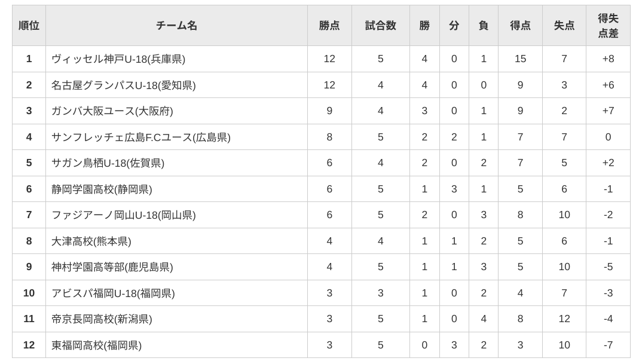
Task: Select team 神村学園高等部(鹿児島県)
Action: point(112,267)
